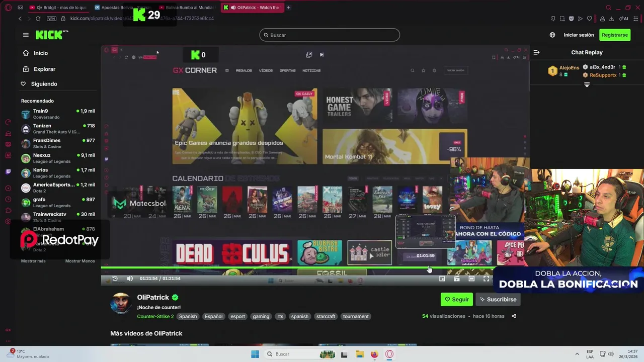Click the Counter-Strike 2 category link
The height and width of the screenshot is (362, 644).
pos(155,316)
